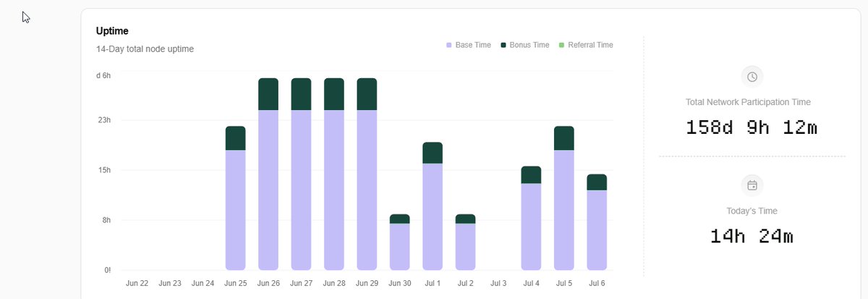Toggle the Bonus Time legend entry

(x=524, y=45)
